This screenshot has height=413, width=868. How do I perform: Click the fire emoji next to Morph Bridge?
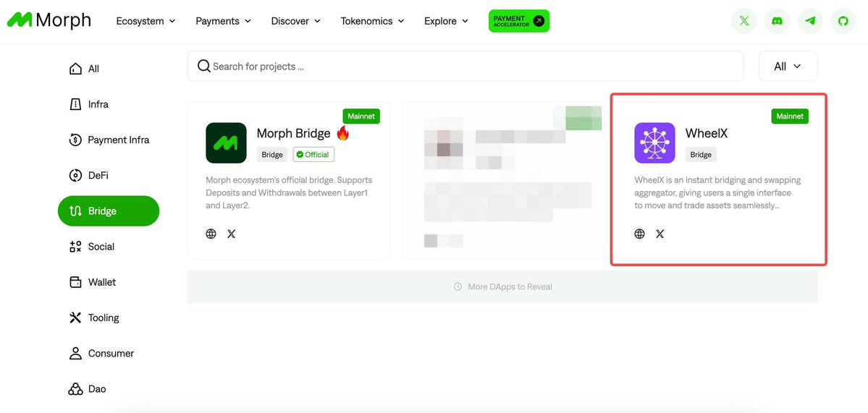[343, 132]
